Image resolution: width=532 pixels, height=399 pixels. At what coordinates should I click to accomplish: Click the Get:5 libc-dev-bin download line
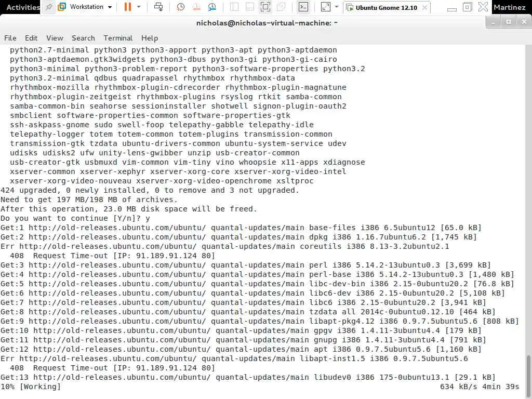257,284
